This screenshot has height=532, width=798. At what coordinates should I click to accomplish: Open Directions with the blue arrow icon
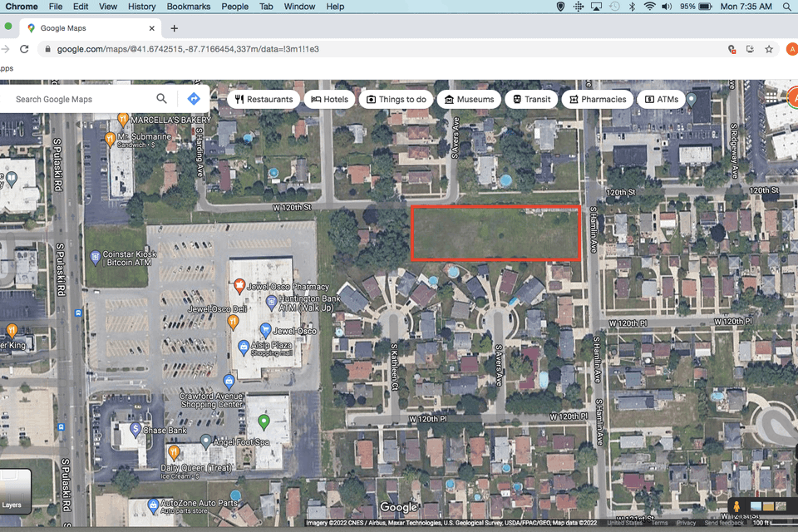pyautogui.click(x=194, y=99)
